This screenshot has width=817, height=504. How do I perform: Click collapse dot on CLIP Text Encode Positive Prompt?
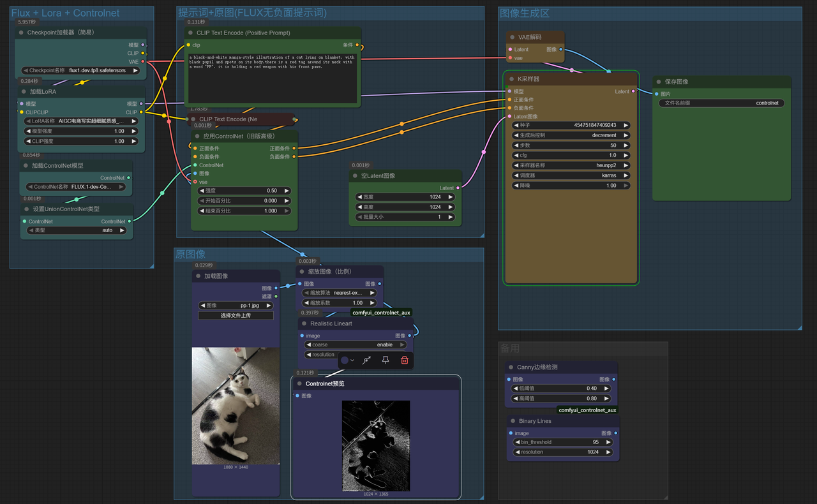191,33
